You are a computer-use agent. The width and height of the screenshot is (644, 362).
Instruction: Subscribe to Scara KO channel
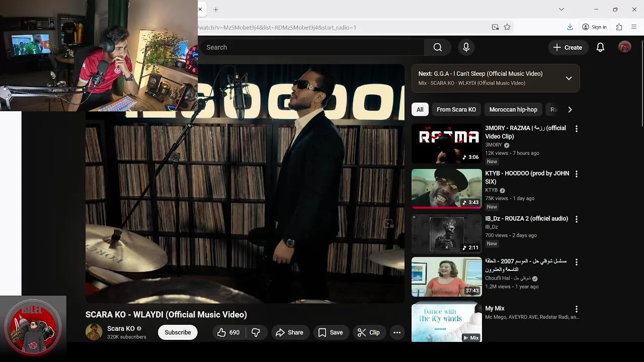[x=178, y=332]
